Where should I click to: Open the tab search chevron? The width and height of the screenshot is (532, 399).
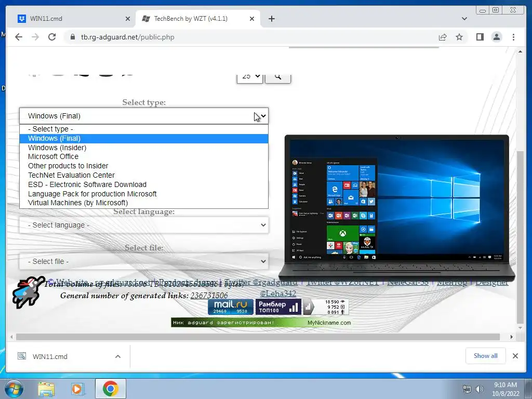tap(464, 19)
